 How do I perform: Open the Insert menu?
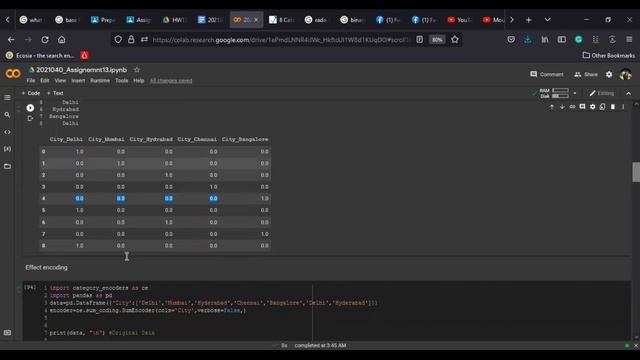point(78,81)
